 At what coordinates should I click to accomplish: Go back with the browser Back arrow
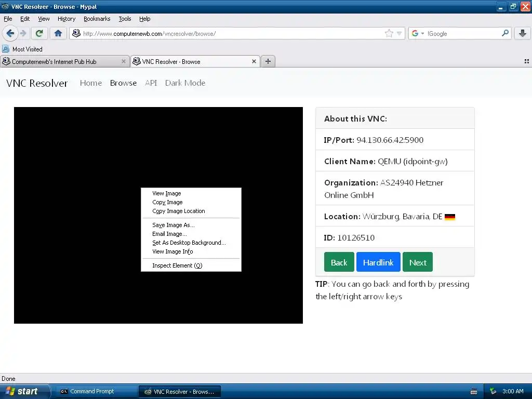coord(10,33)
